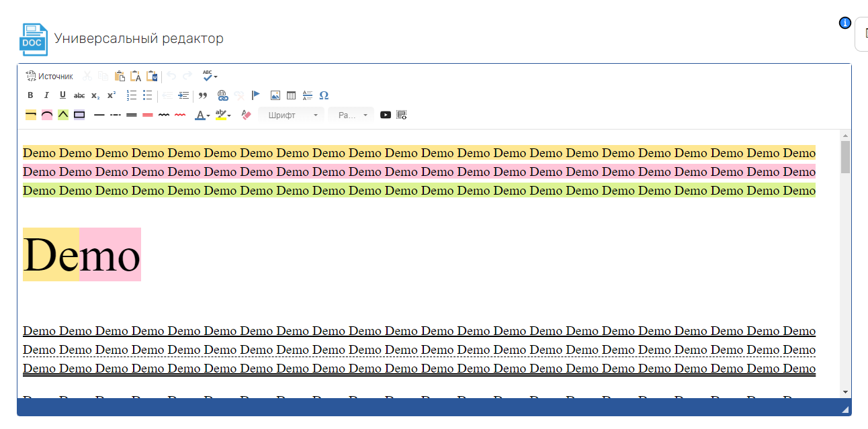868x429 pixels.
Task: Click the DOC editor logo
Action: pos(34,40)
